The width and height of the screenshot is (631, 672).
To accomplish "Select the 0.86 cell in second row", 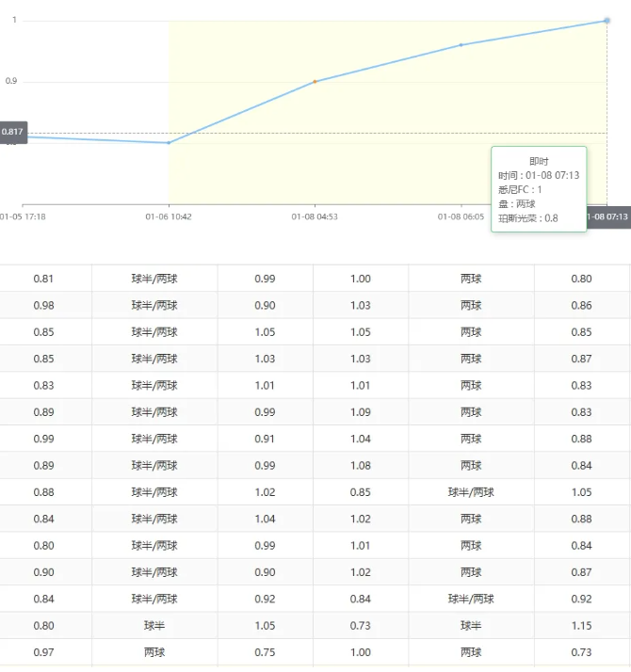I will point(582,306).
